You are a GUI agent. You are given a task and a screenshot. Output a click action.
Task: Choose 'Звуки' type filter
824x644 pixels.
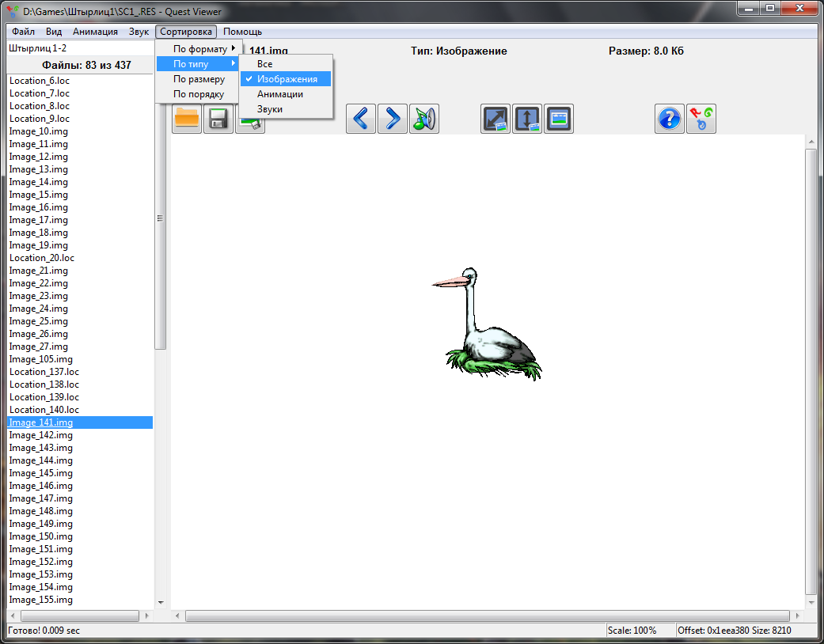269,109
